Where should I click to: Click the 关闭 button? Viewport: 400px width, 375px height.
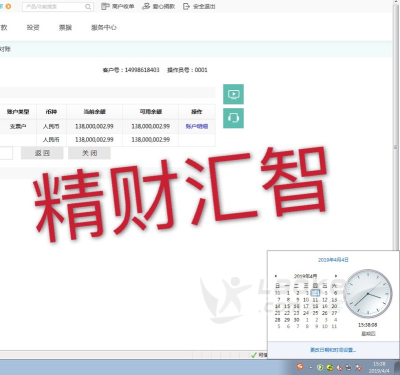click(x=89, y=153)
